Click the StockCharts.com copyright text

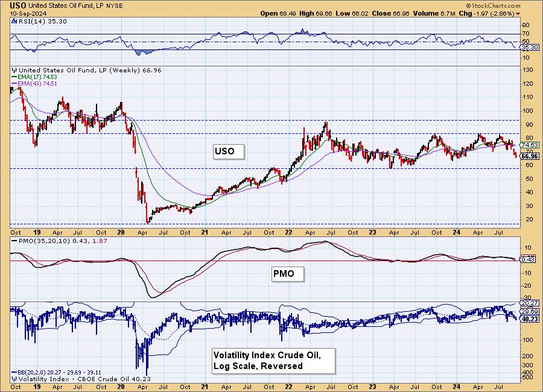(493, 5)
